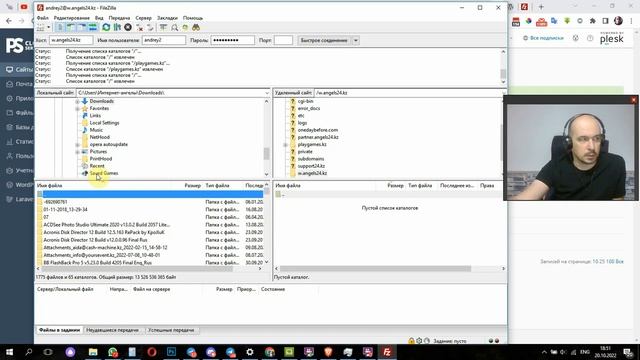Cancel the current operation with the stop icon
The height and width of the screenshot is (360, 640).
tap(128, 27)
